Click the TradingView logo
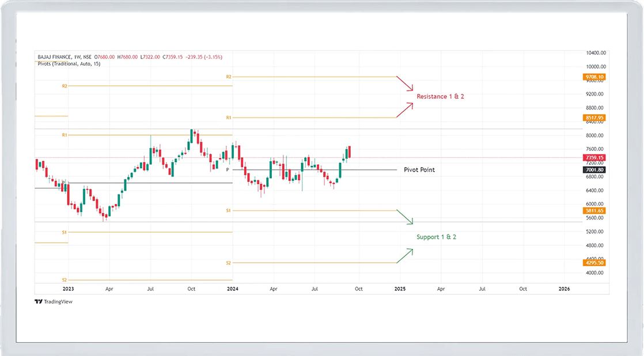The height and width of the screenshot is (356, 644). [x=54, y=301]
